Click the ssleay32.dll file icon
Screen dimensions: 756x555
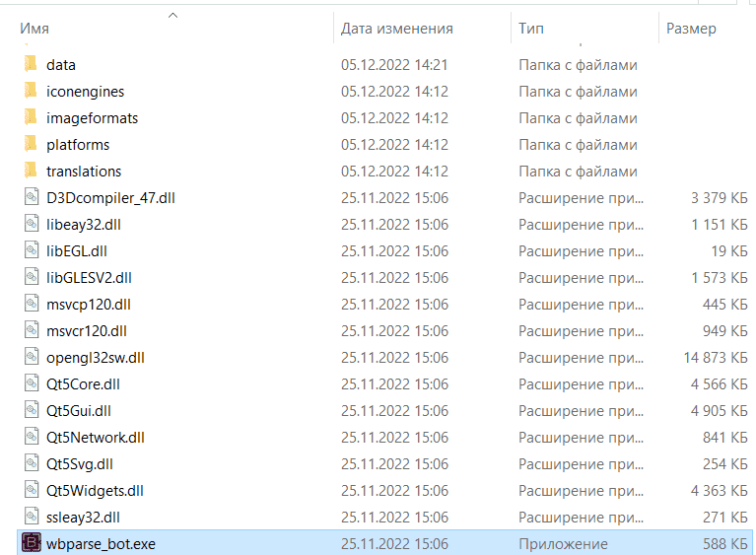point(32,517)
